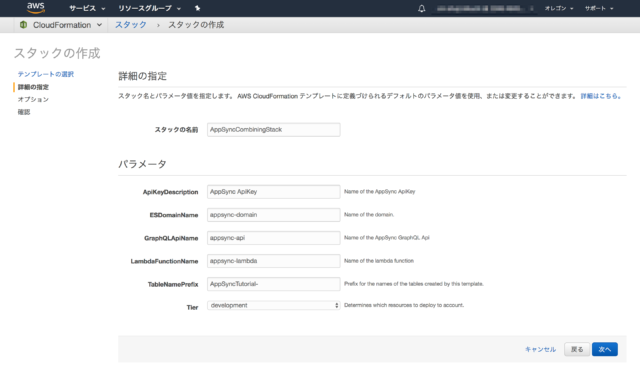The height and width of the screenshot is (366, 640).
Task: Open the オレゴン region selector
Action: tap(559, 8)
